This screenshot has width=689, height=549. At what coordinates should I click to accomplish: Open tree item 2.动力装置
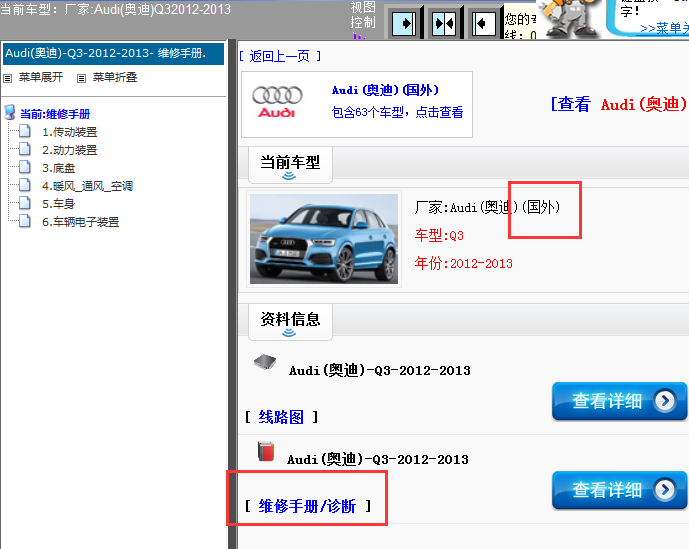tap(69, 150)
